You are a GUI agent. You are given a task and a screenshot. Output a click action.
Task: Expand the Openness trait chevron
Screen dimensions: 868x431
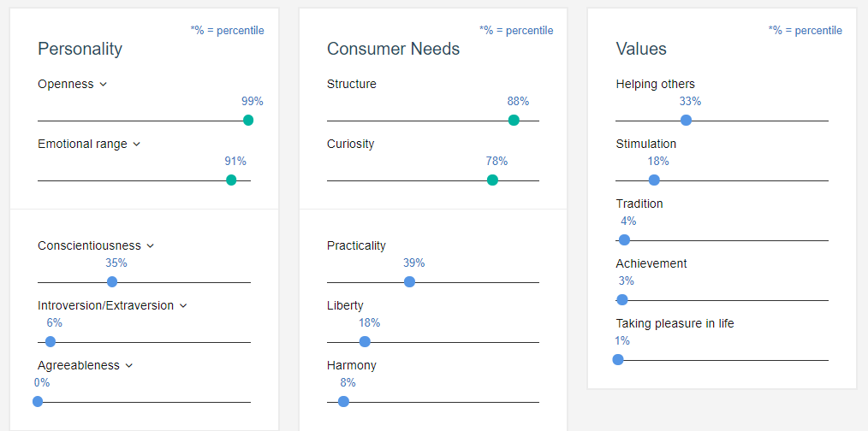coord(104,84)
